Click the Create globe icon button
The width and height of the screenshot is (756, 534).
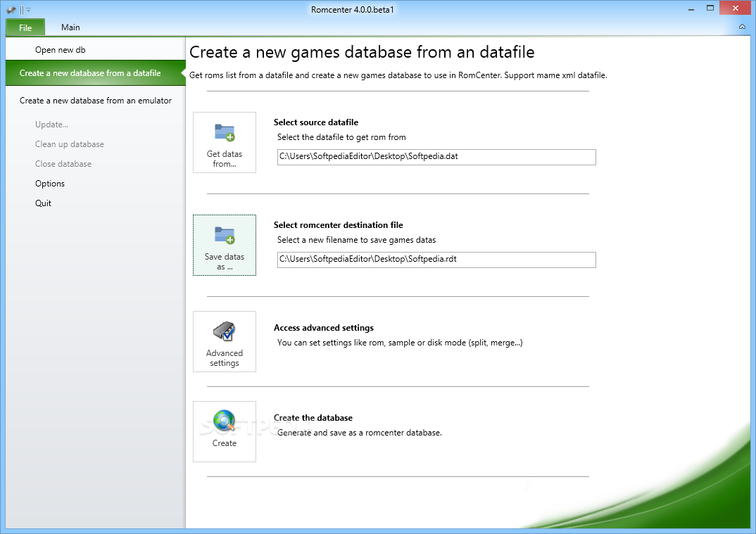coord(225,431)
